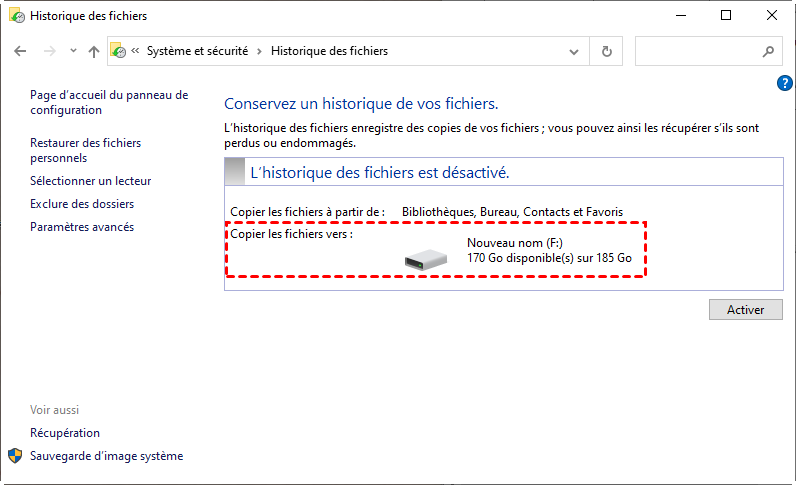The width and height of the screenshot is (796, 485).
Task: Click the Exclure des dossiers link
Action: tap(82, 204)
